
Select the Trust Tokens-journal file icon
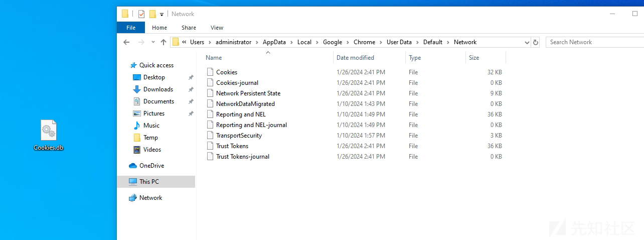pos(210,157)
